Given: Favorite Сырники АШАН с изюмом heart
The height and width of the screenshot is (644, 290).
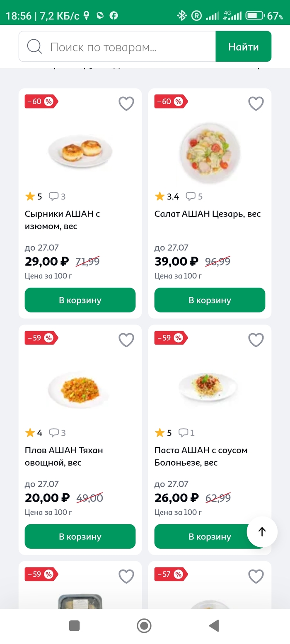Looking at the screenshot, I should point(126,103).
